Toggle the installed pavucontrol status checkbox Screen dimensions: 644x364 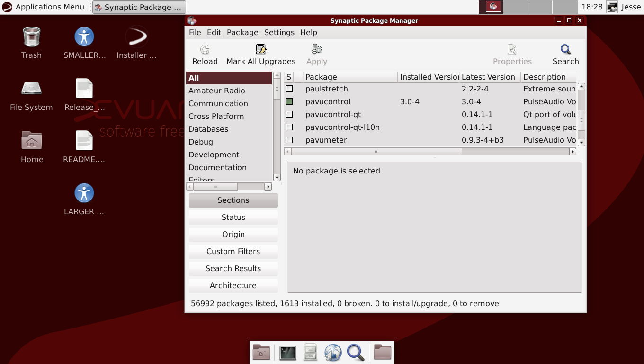289,101
